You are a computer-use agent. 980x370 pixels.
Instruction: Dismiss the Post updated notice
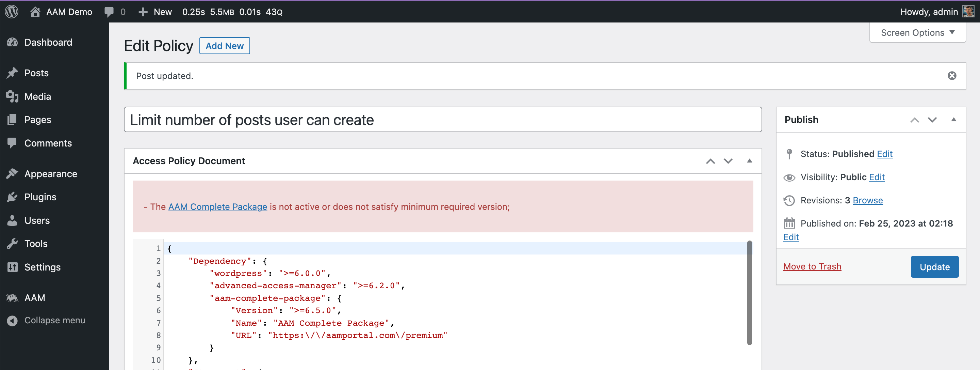pyautogui.click(x=952, y=76)
